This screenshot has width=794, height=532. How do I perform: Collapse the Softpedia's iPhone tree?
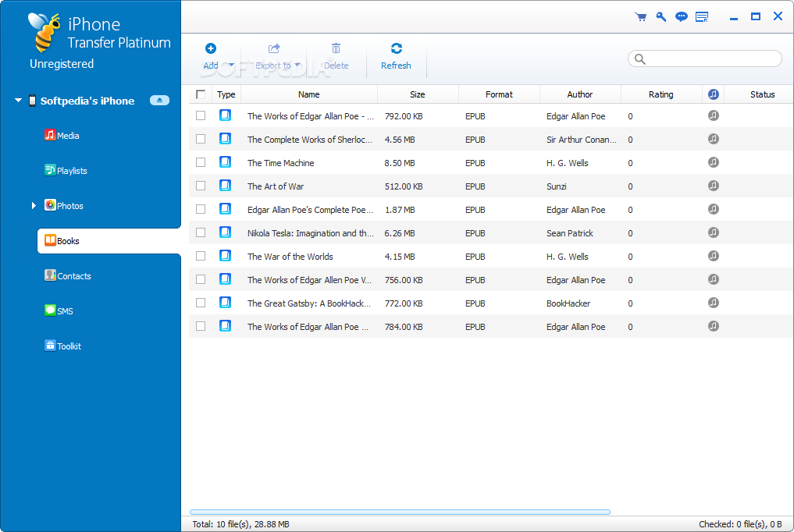(18, 100)
